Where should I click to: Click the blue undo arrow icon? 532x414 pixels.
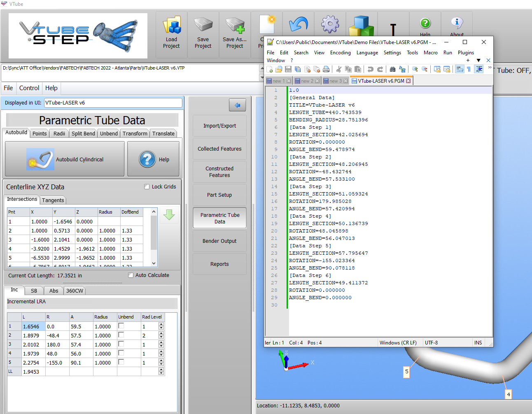[299, 25]
